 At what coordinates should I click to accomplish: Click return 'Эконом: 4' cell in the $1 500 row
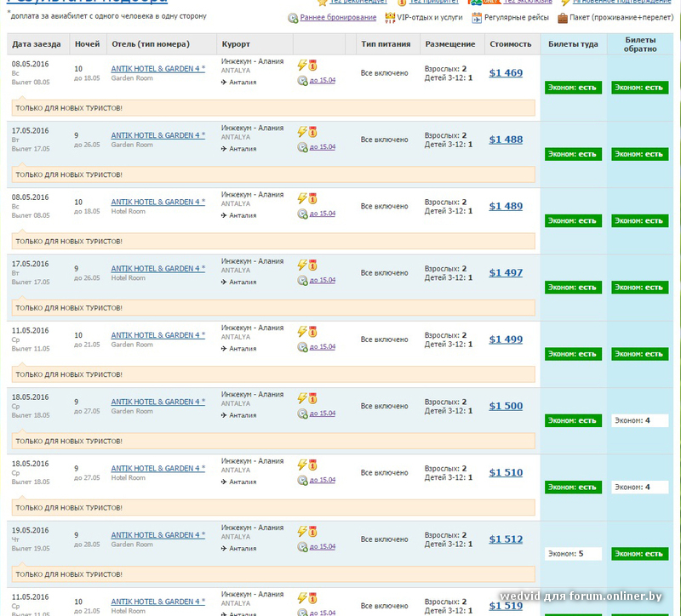(639, 420)
